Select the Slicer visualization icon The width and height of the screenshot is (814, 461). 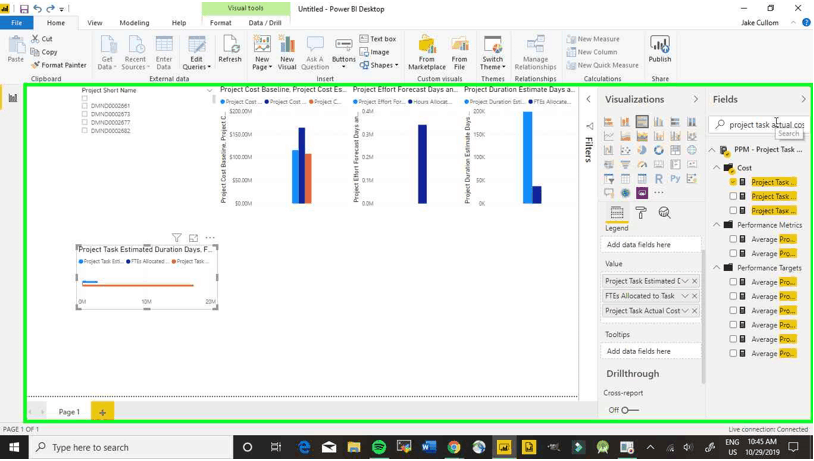click(x=608, y=179)
